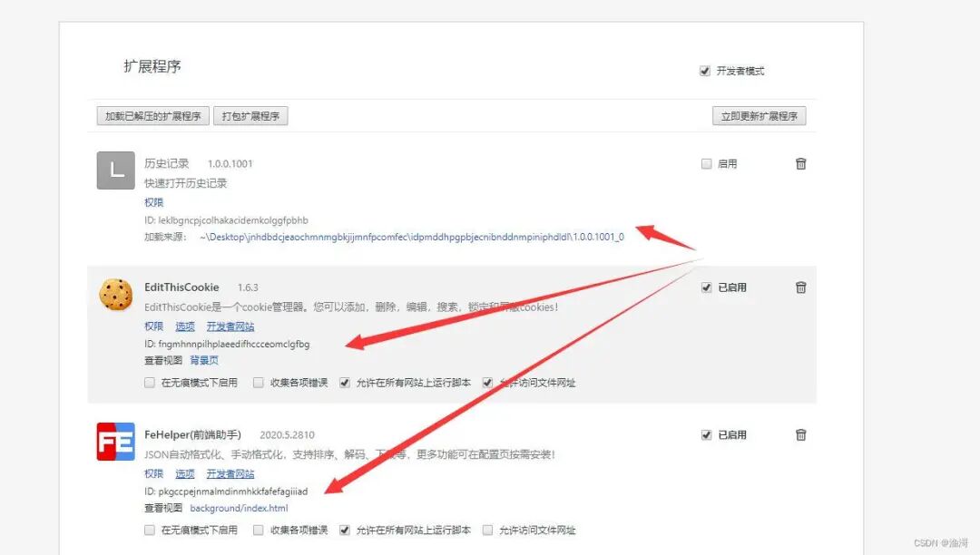This screenshot has width=980, height=555.
Task: Click the EditThisCookie cookie icon
Action: click(x=115, y=294)
